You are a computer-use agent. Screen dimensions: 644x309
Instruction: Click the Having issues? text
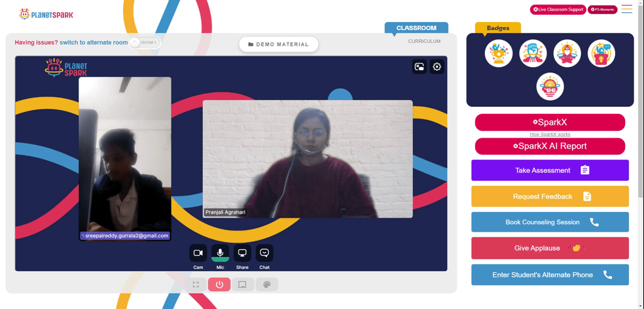pyautogui.click(x=37, y=42)
